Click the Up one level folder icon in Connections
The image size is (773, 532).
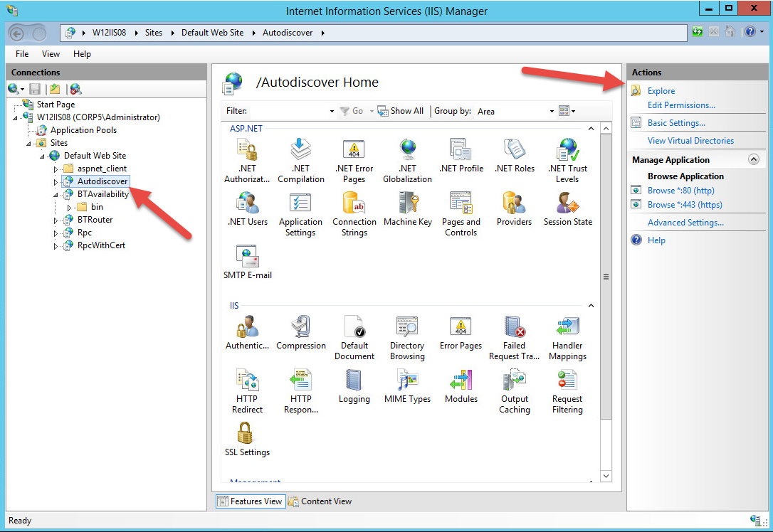tap(55, 89)
